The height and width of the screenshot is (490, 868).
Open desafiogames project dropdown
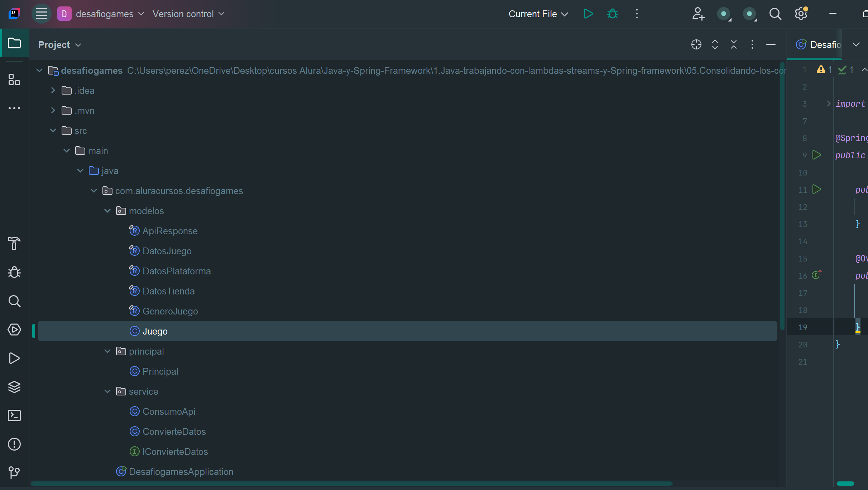[x=101, y=14]
